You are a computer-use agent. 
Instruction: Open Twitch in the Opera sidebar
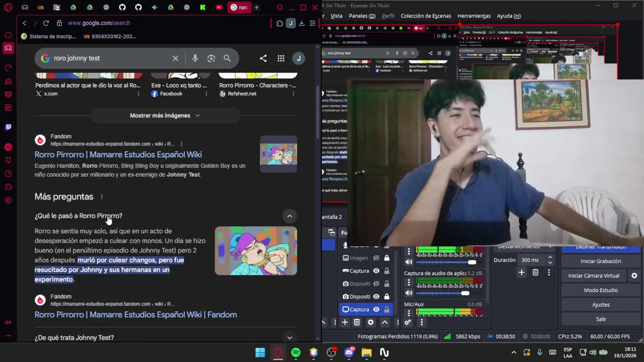click(8, 127)
